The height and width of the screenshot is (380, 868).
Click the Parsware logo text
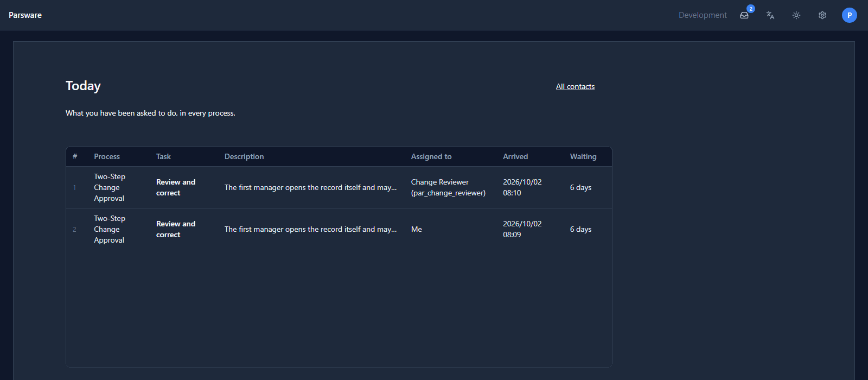[x=25, y=15]
